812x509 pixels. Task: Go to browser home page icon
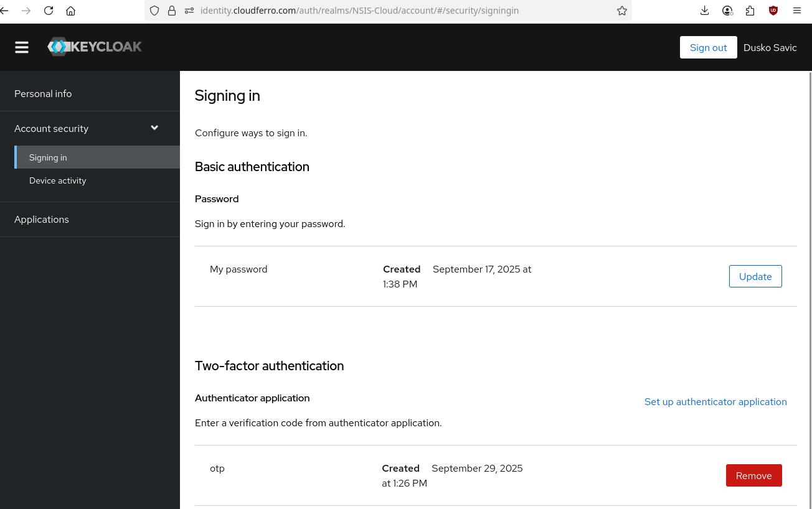coord(71,11)
